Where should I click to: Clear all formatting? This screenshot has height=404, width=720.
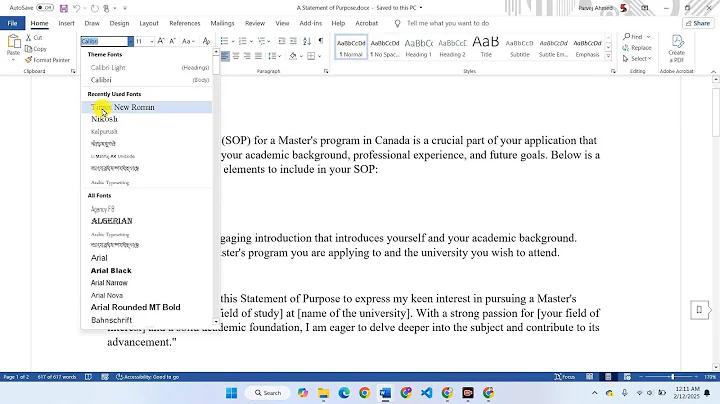tap(206, 41)
